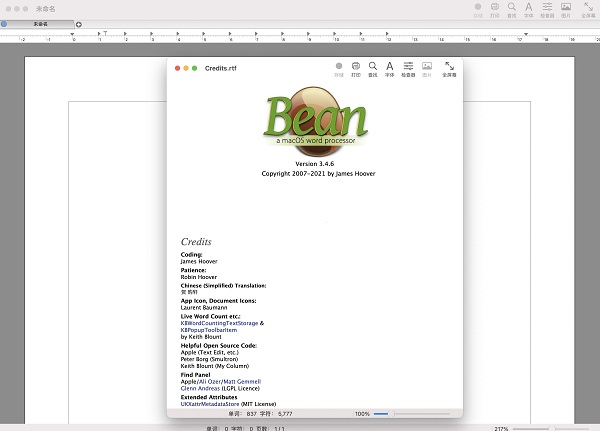Click the 100% zoom label in Credits.rtf
600x431 pixels.
(362, 414)
